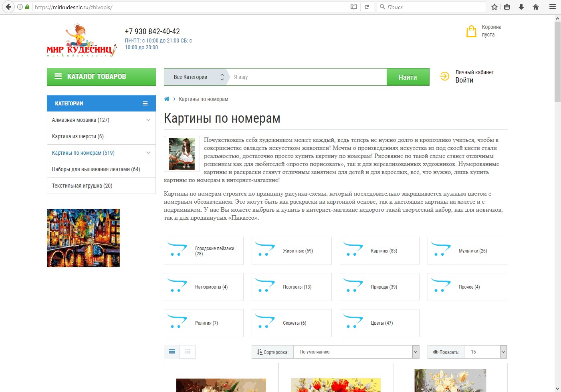Open the Портреты (13) subcategory
The width and height of the screenshot is (561, 392).
[x=291, y=287]
